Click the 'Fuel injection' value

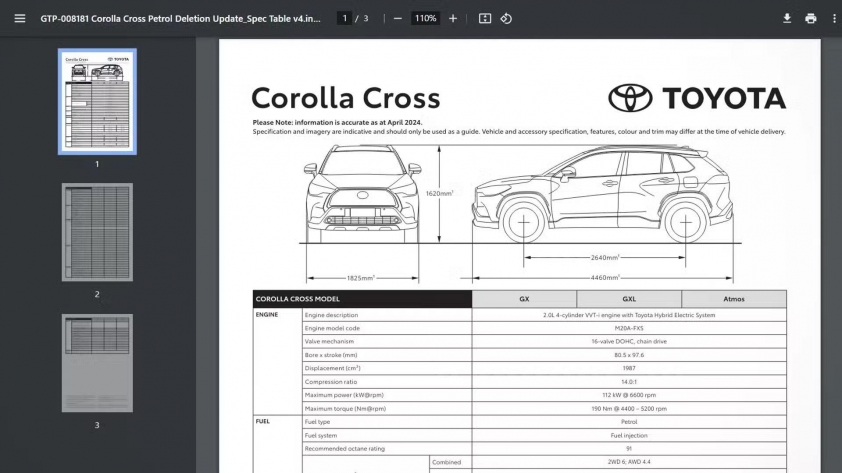click(x=629, y=435)
